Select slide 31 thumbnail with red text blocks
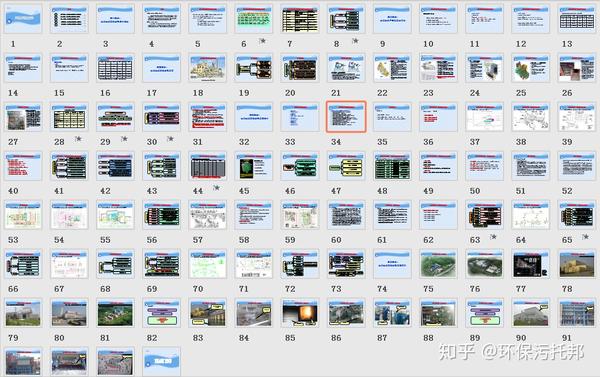Image resolution: width=600 pixels, height=377 pixels. click(208, 117)
